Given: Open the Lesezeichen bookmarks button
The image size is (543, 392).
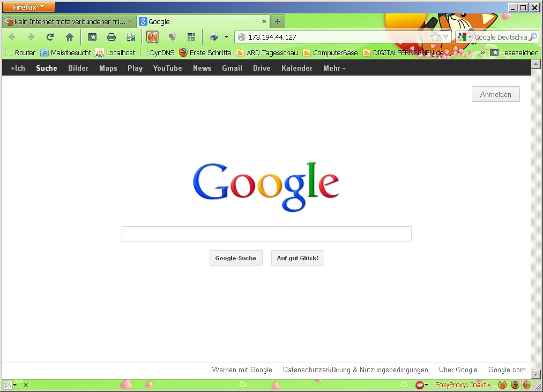Looking at the screenshot, I should (515, 52).
